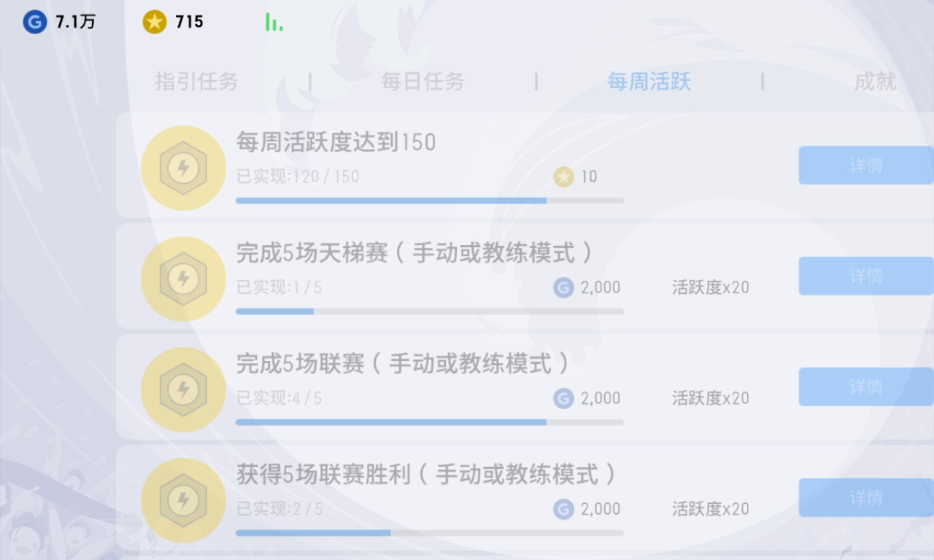
Task: Click the G coin reward for 天梯赛 task
Action: pos(563,287)
